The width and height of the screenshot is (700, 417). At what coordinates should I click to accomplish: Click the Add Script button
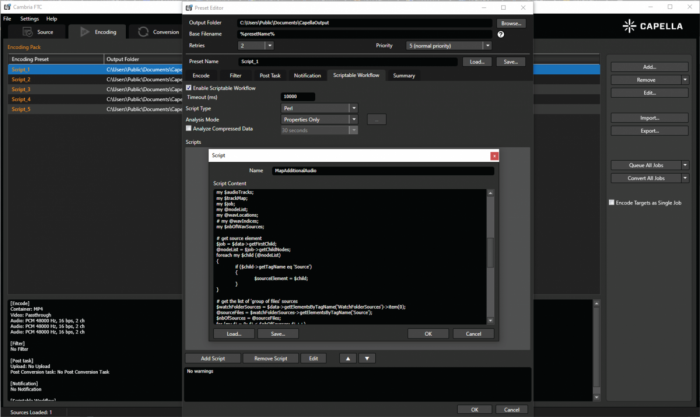tap(213, 359)
